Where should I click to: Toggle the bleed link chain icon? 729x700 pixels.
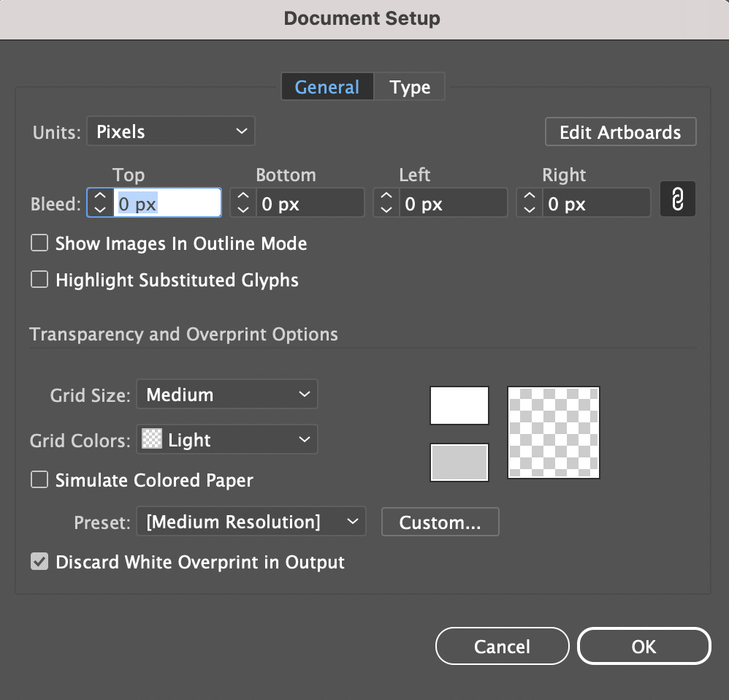coord(677,199)
